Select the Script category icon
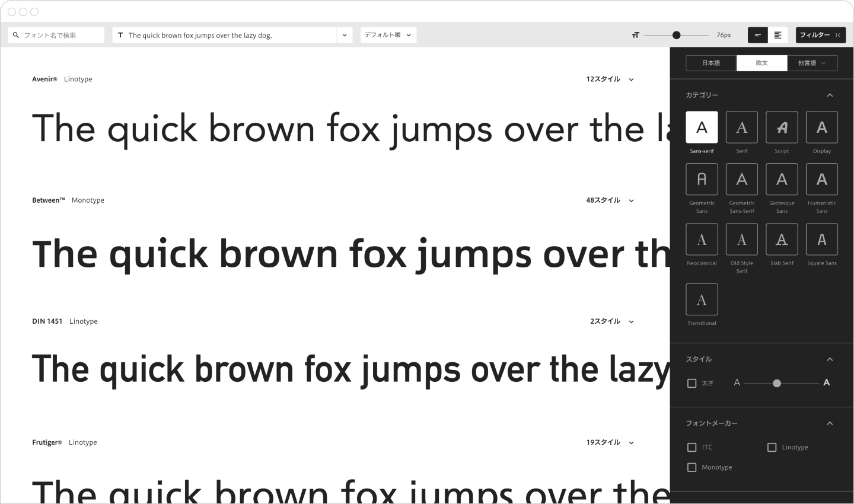 tap(782, 127)
